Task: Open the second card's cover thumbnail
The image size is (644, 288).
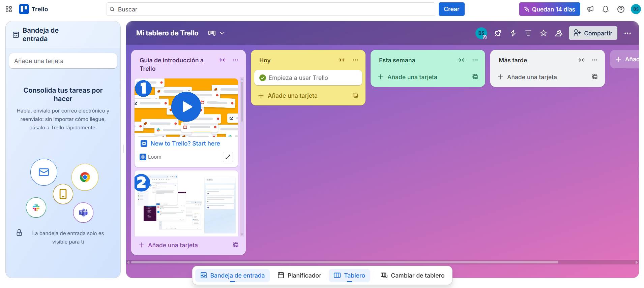Action: [x=186, y=203]
